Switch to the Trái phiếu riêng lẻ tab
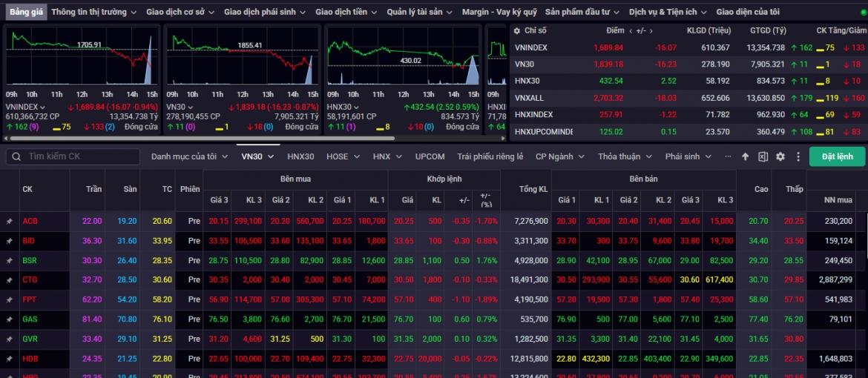Viewport: 868px width, 378px height. [490, 156]
